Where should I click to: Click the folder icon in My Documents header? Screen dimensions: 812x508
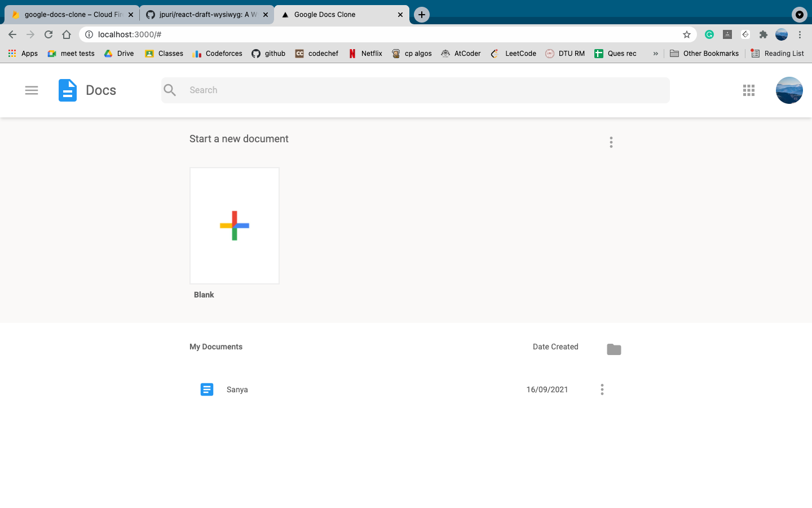(614, 349)
